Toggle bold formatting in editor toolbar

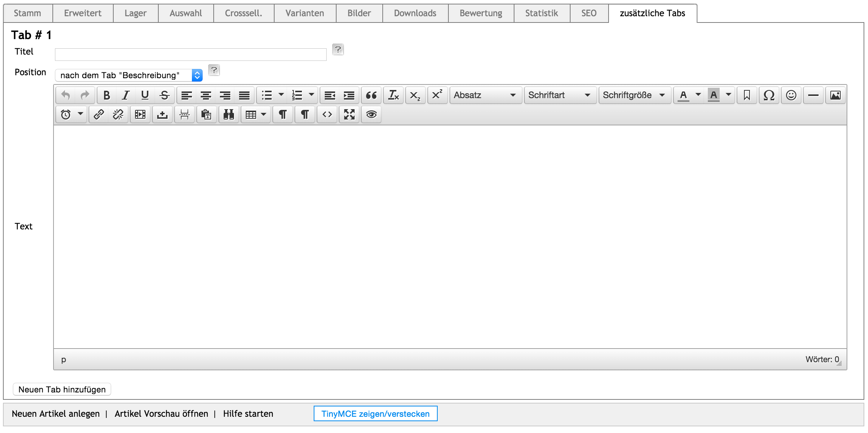107,96
